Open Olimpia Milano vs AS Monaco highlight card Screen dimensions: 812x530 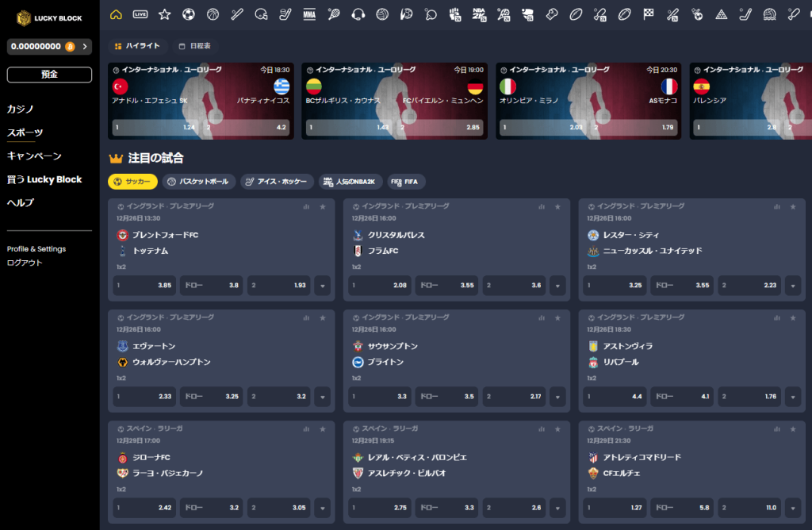[x=588, y=101]
